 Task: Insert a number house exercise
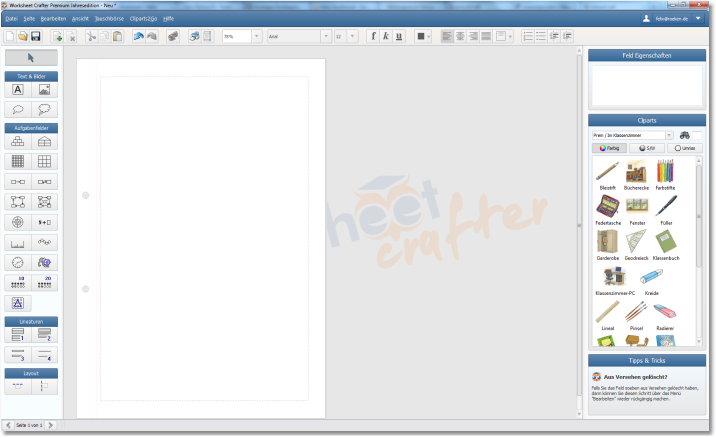[x=44, y=142]
